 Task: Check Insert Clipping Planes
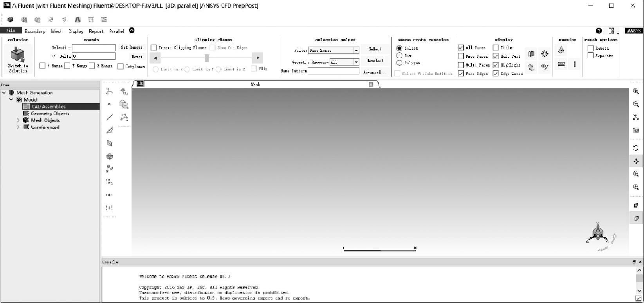pos(154,48)
